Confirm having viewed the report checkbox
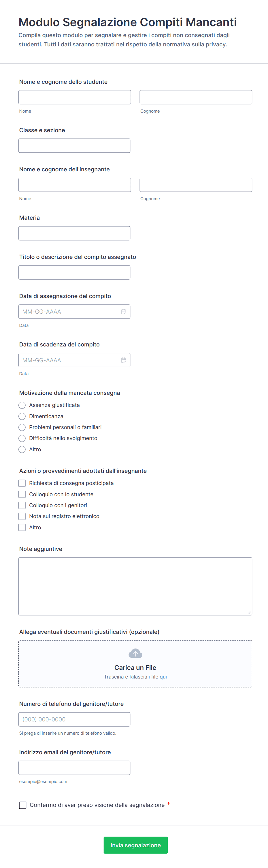268x868 pixels. 23,805
